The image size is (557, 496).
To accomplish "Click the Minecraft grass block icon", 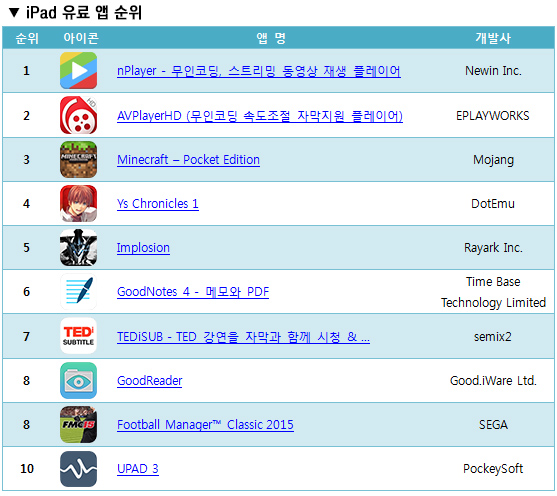I will coord(79,160).
